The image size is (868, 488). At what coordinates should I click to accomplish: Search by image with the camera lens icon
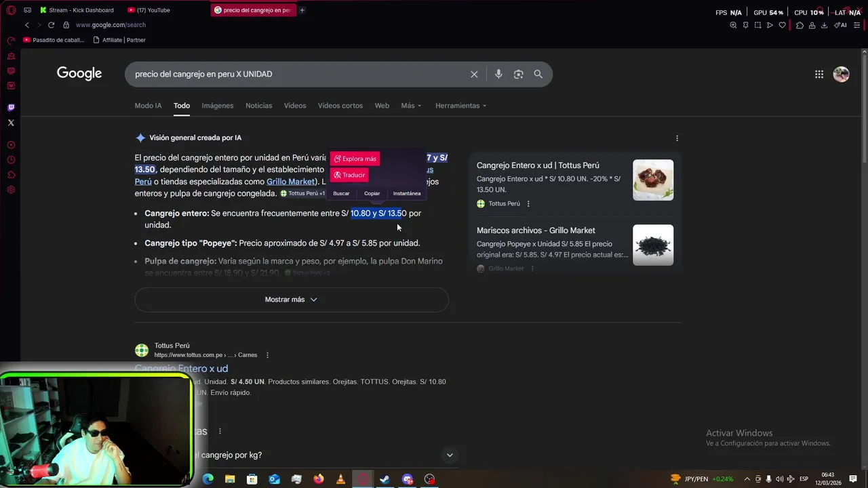[x=518, y=74]
